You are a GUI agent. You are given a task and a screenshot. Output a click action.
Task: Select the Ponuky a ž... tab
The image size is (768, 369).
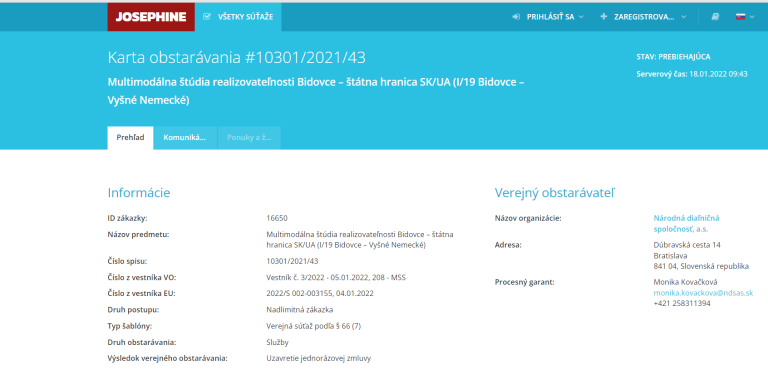(249, 138)
